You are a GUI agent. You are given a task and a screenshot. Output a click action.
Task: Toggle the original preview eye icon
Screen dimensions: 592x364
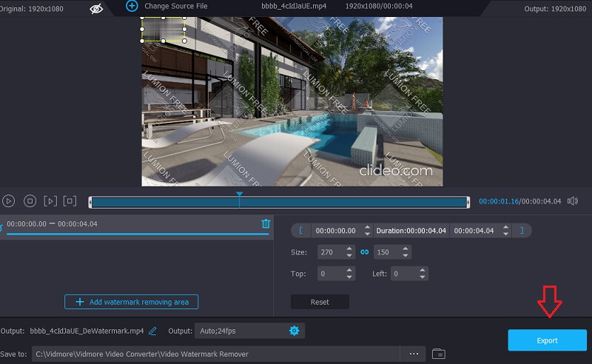97,8
